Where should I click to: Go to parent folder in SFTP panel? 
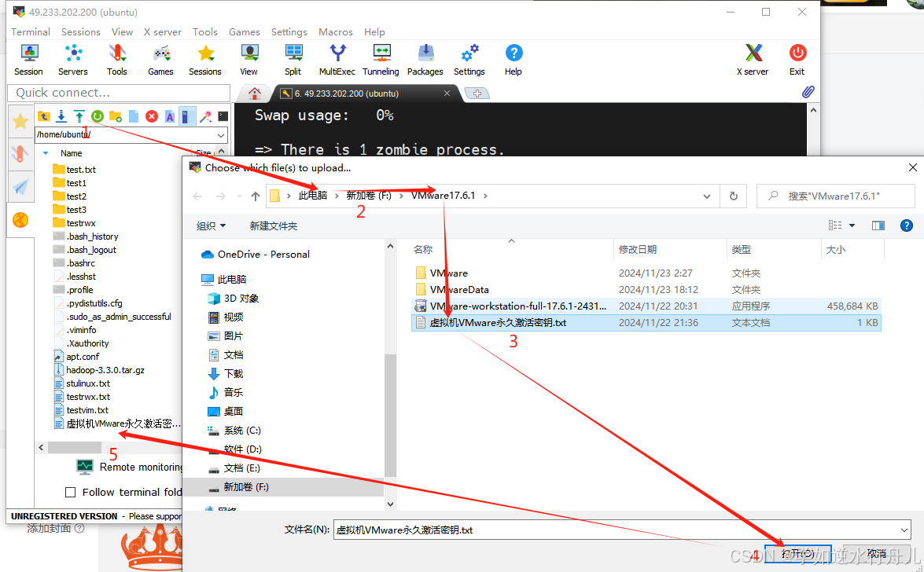pos(43,116)
